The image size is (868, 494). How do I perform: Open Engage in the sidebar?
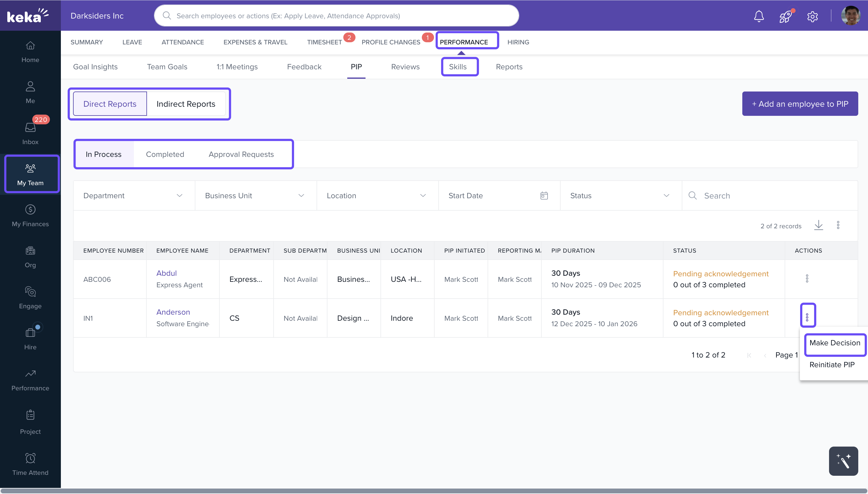click(x=30, y=298)
